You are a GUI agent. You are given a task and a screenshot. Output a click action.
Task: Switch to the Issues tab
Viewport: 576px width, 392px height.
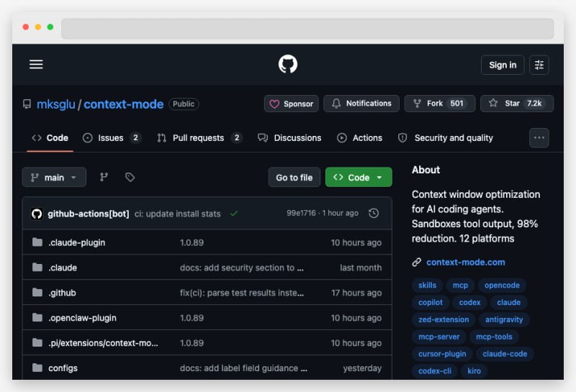coord(111,137)
